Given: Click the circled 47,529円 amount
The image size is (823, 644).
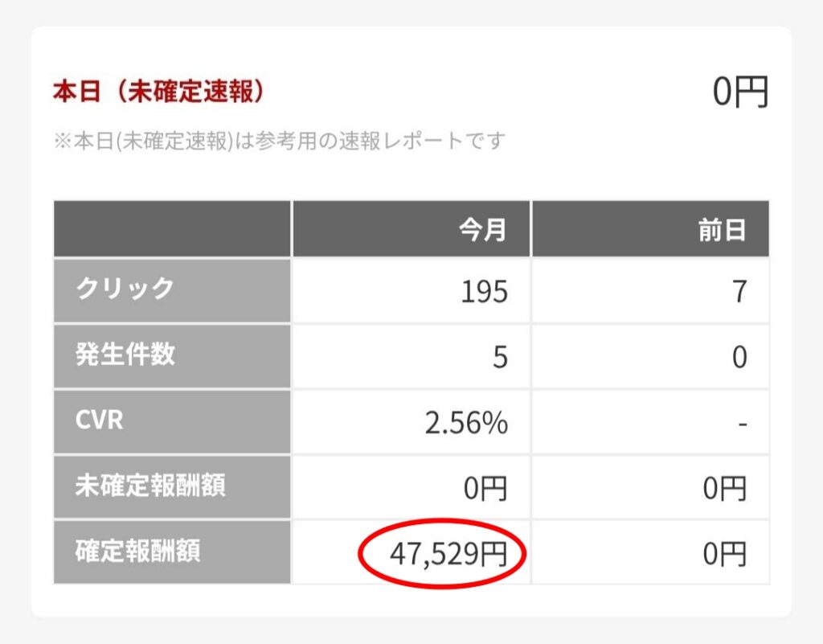Looking at the screenshot, I should 448,554.
